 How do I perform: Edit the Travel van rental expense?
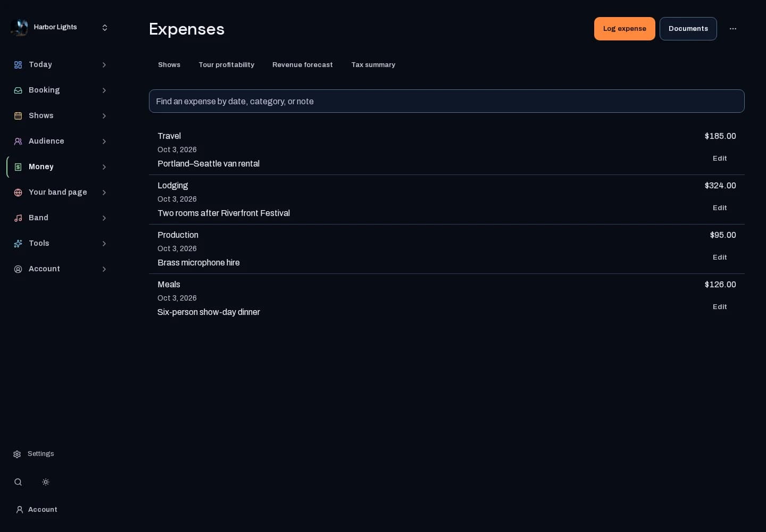[720, 159]
